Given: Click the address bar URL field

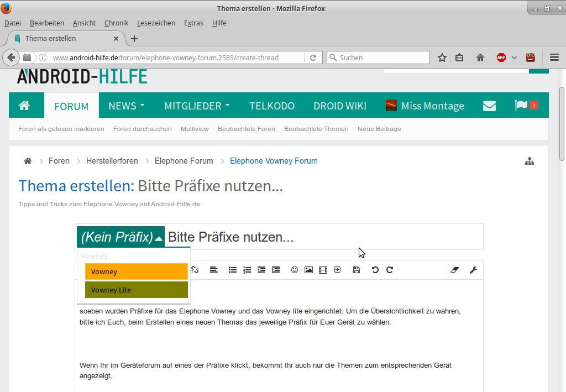Looking at the screenshot, I should (177, 58).
